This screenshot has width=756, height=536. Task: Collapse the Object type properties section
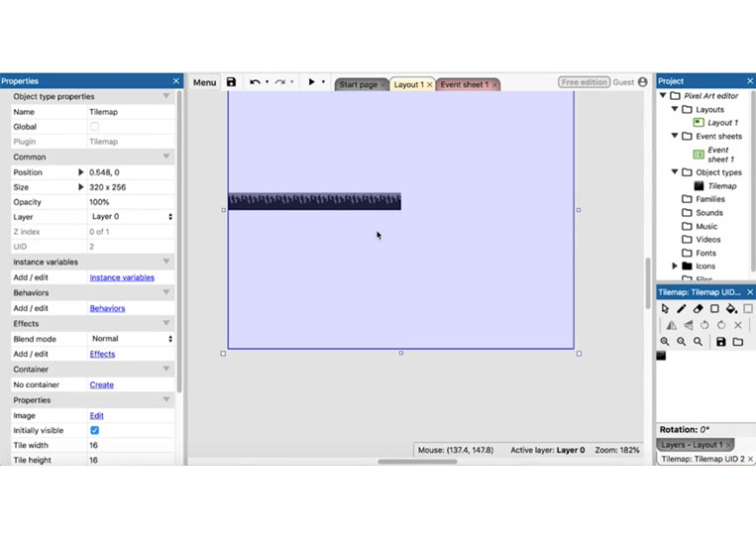(x=166, y=96)
